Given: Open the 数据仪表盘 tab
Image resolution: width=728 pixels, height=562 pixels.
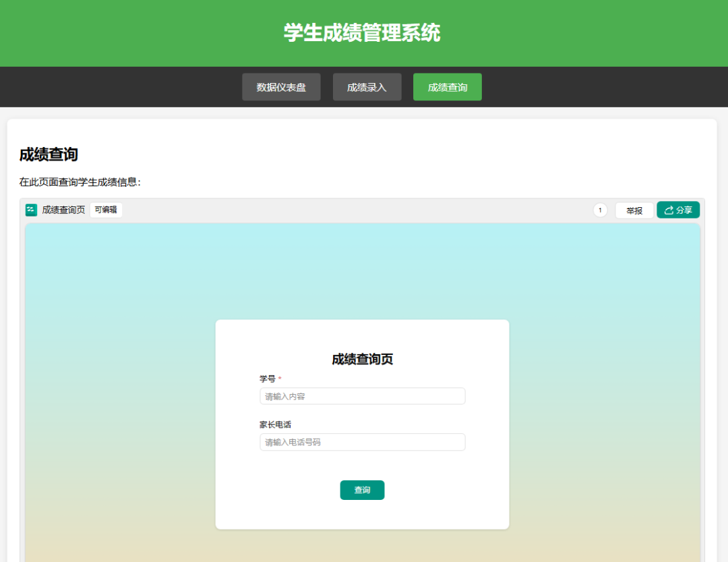Looking at the screenshot, I should (281, 86).
